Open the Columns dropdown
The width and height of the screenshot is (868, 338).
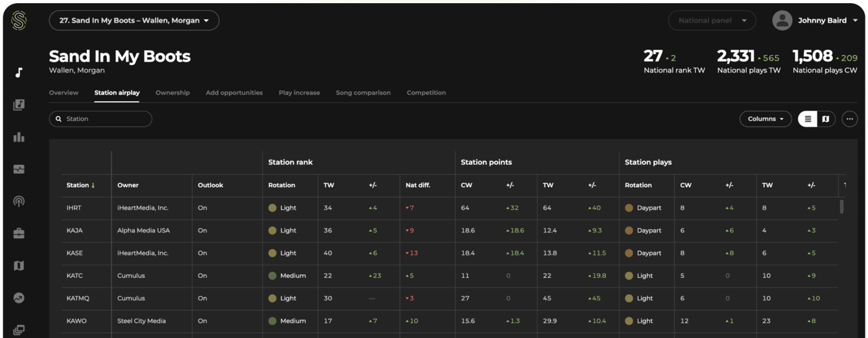coord(765,119)
